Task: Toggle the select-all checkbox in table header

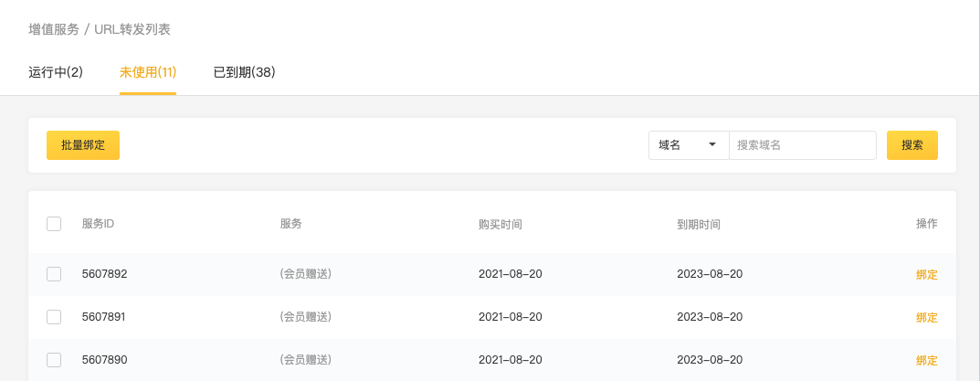Action: tap(54, 224)
